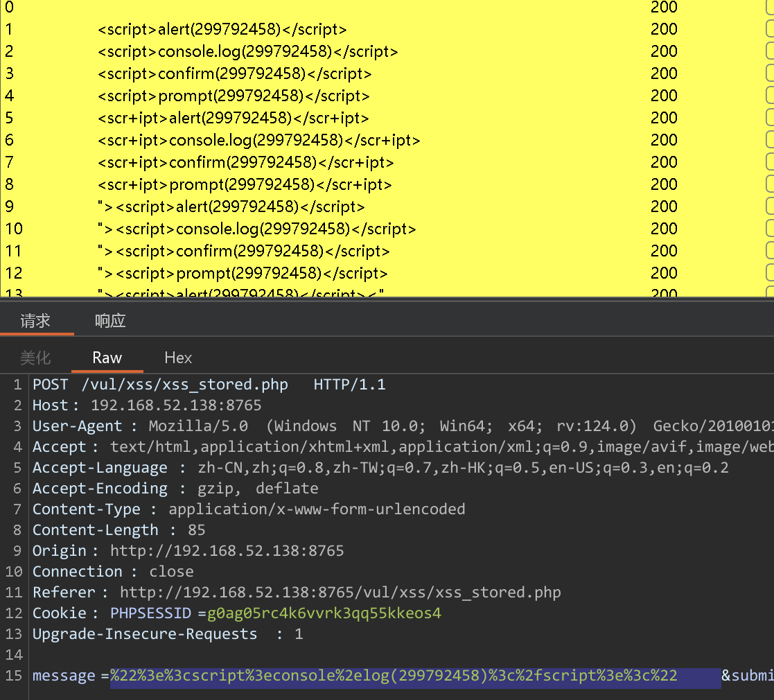Click request number 0 in results table
The width and height of the screenshot is (774, 700).
tap(10, 7)
